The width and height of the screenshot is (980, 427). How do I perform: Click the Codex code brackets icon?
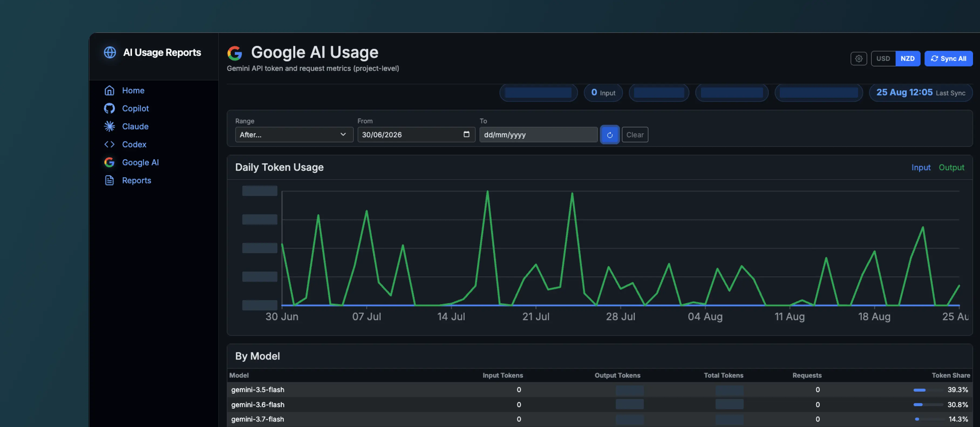tap(109, 144)
